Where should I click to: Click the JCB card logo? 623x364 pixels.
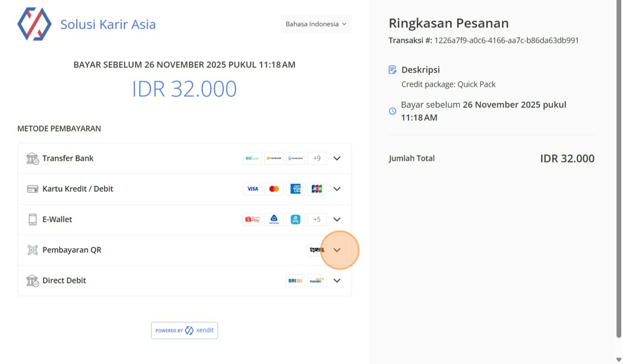(317, 189)
